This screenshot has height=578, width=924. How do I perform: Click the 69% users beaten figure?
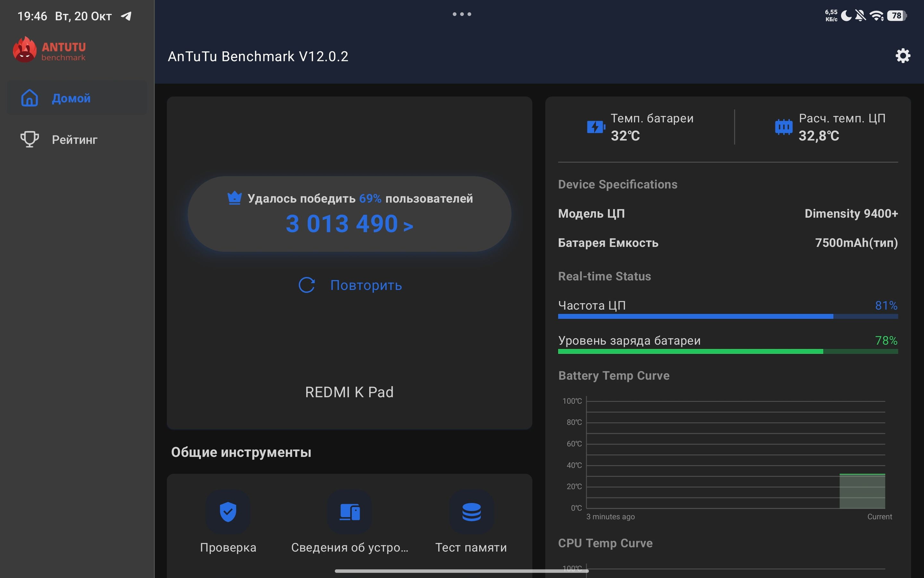(x=370, y=198)
